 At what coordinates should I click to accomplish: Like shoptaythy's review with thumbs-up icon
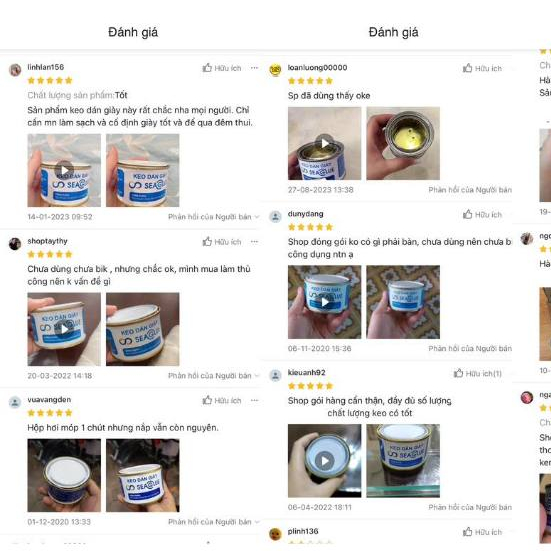point(222,242)
